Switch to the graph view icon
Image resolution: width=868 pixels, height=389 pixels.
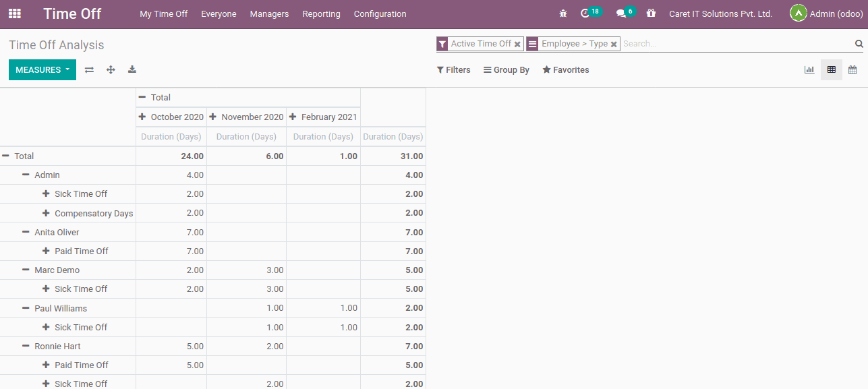click(809, 69)
